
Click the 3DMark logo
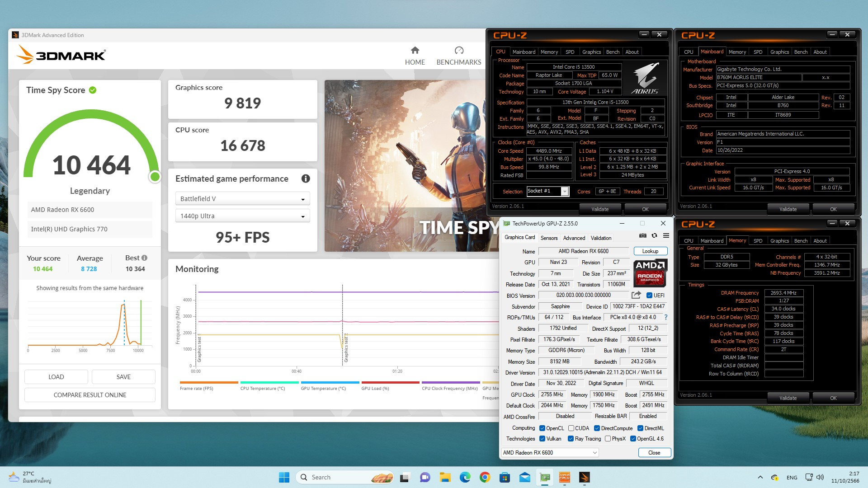(61, 55)
